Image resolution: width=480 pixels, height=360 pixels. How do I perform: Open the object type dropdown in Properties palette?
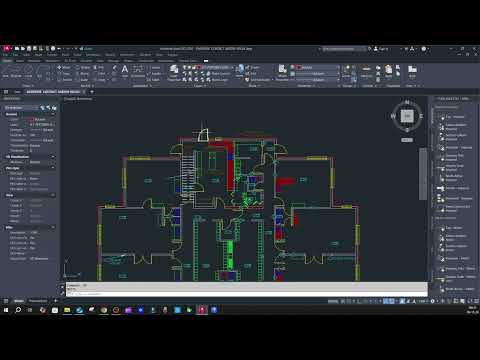21,108
